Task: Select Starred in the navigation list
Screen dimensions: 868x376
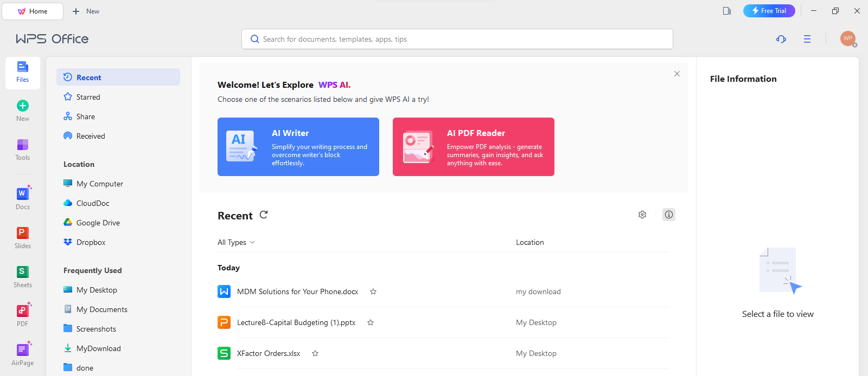Action: click(x=118, y=97)
